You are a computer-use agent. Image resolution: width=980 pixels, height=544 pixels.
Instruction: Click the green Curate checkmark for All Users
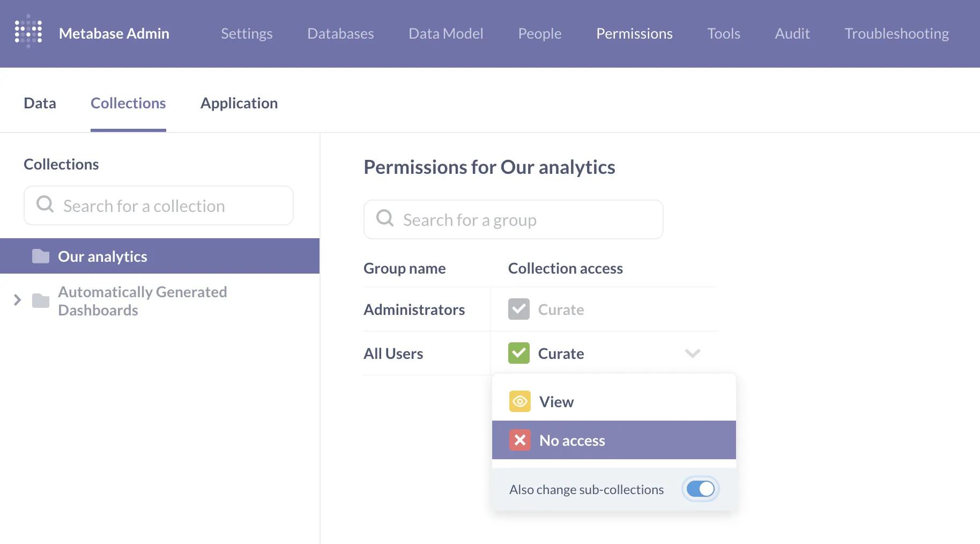pos(518,353)
